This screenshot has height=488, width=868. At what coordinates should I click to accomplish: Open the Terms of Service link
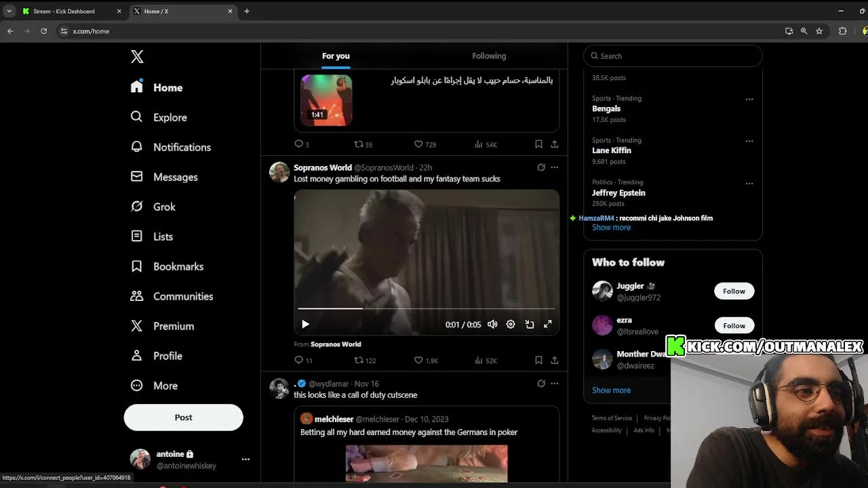(x=612, y=418)
